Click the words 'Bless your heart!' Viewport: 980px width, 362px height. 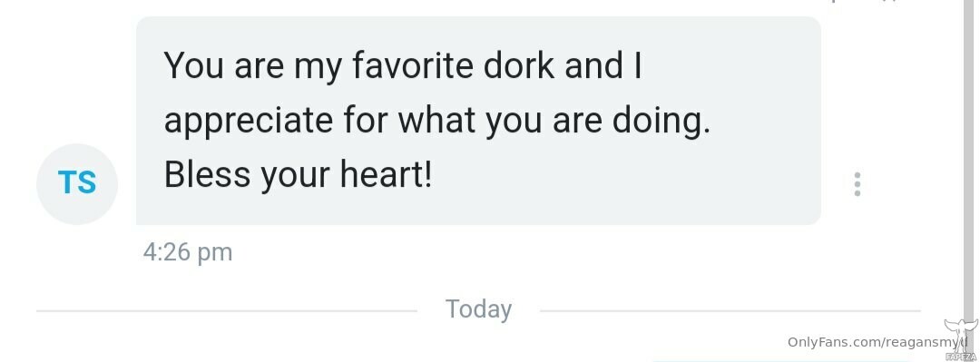click(299, 175)
